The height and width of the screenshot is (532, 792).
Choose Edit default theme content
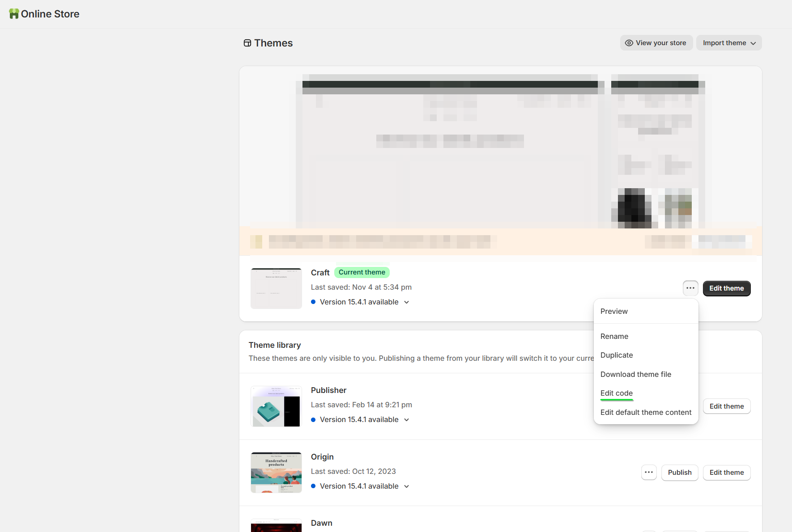click(x=646, y=412)
